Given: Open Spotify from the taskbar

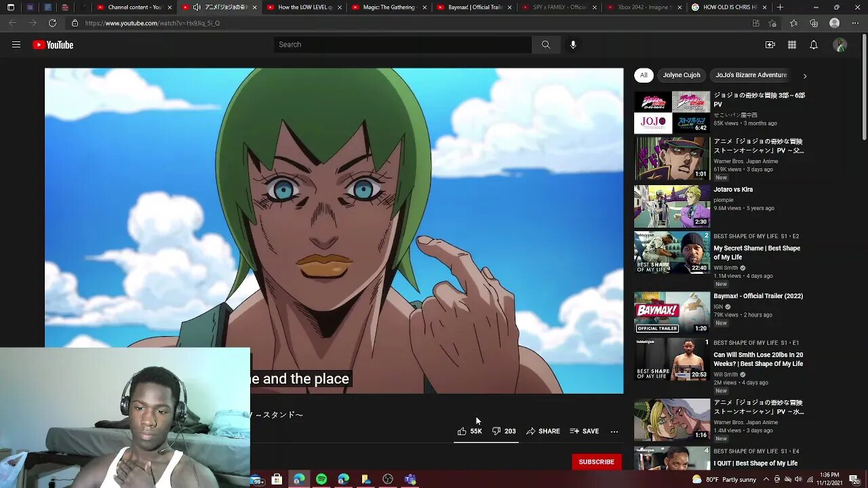Looking at the screenshot, I should point(321,479).
